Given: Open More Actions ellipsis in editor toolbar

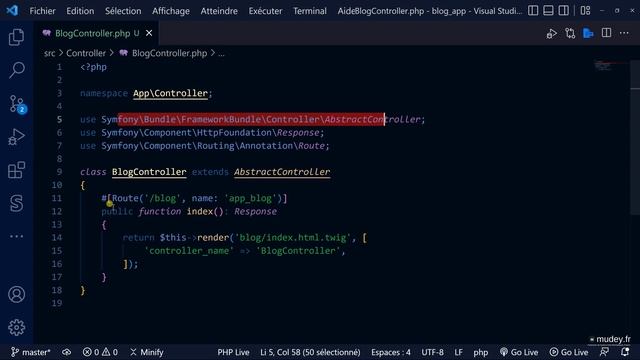Looking at the screenshot, I should [x=624, y=33].
